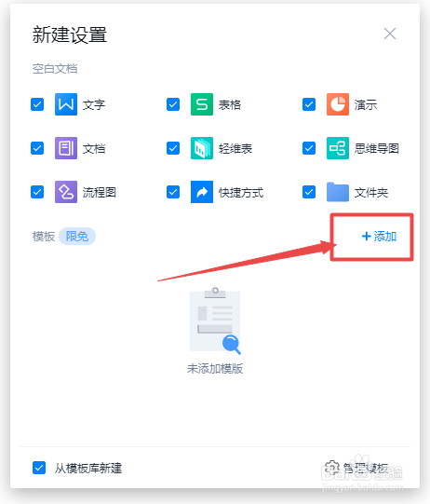Click the 文字 label text
This screenshot has width=430, height=504.
pyautogui.click(x=94, y=104)
